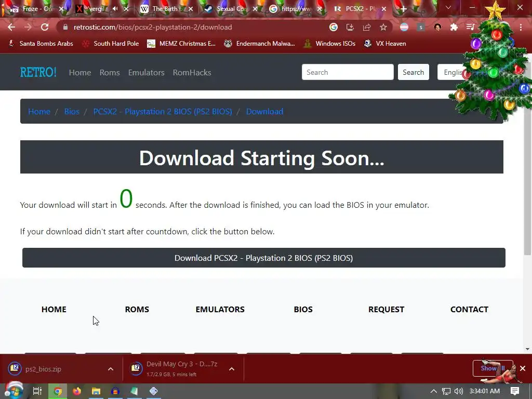Click the ps2_bios.zip file icon in downloads bar
The width and height of the screenshot is (532, 399).
(15, 368)
